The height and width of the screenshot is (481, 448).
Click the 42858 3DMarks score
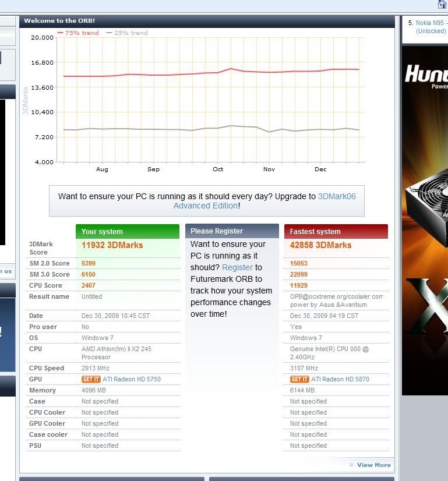[320, 245]
